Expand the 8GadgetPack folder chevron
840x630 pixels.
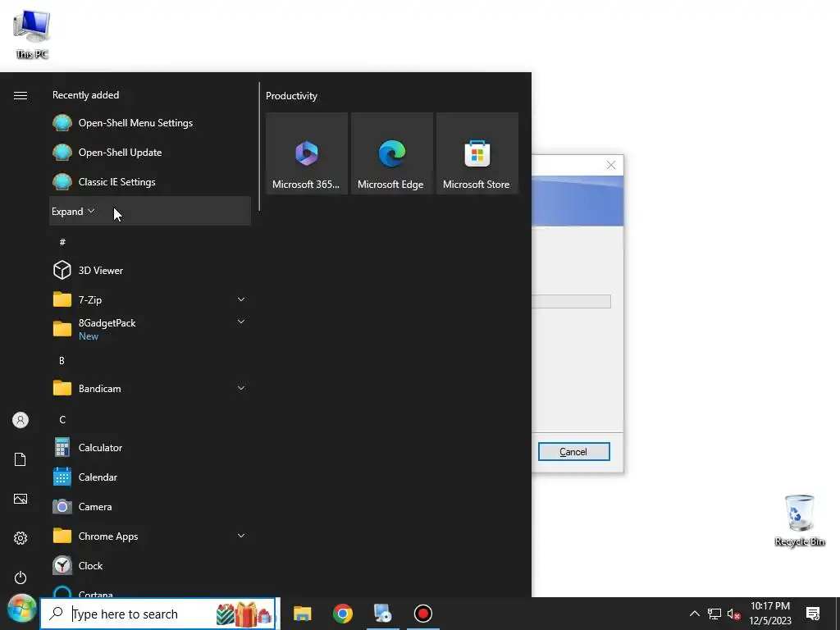coord(241,322)
